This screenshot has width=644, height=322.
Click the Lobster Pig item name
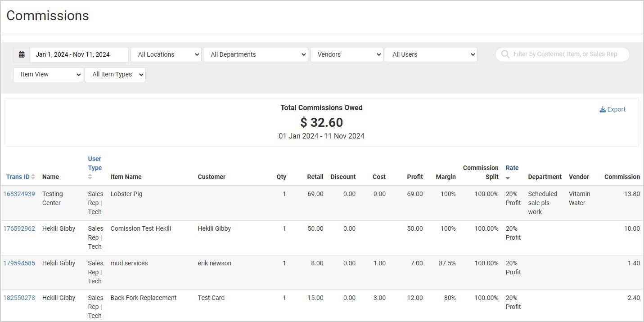(x=126, y=194)
